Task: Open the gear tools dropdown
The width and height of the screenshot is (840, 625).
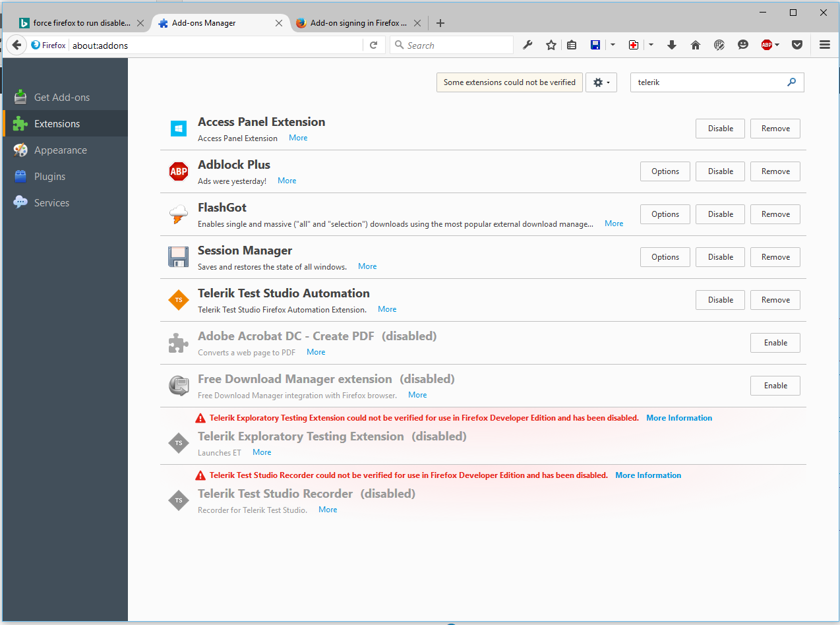Action: (601, 82)
